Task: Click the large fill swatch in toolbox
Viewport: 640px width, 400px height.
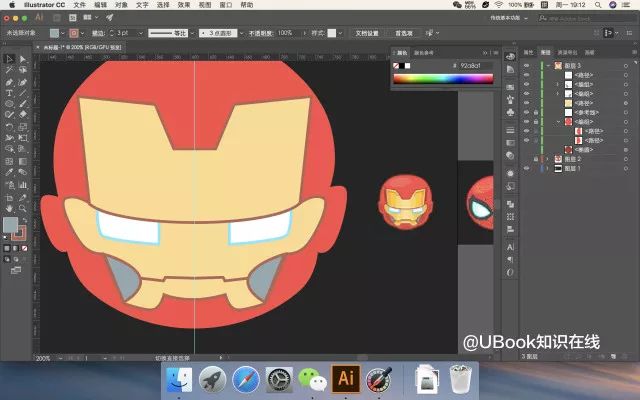Action: (x=11, y=224)
